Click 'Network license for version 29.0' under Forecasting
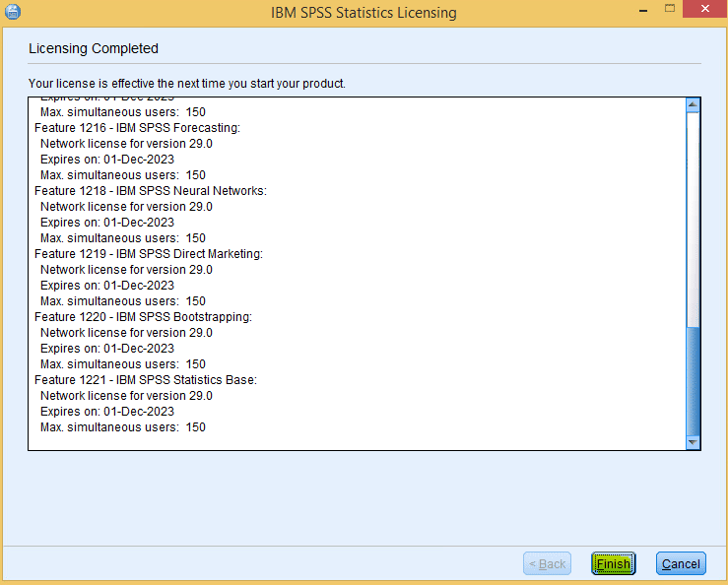 pos(126,144)
